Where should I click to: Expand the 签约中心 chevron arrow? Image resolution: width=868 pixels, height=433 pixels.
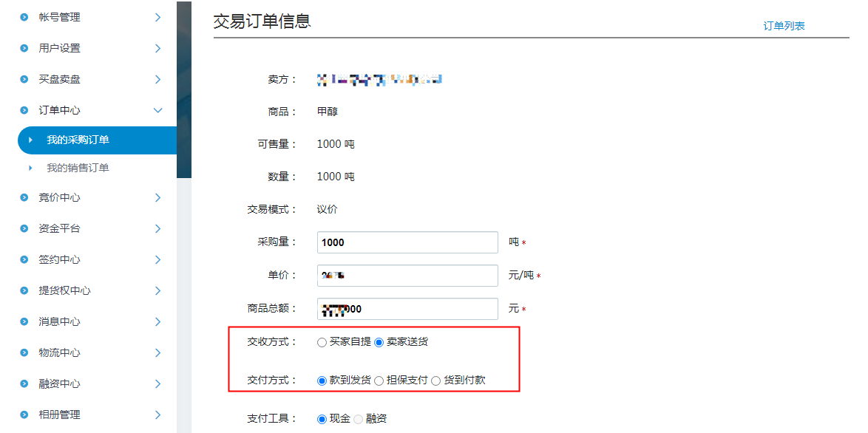[x=157, y=259]
